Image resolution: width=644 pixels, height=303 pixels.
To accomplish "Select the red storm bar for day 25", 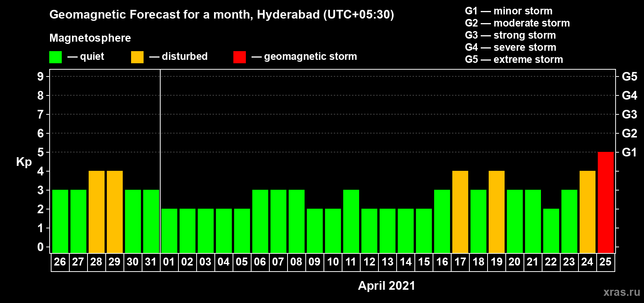I will [605, 202].
